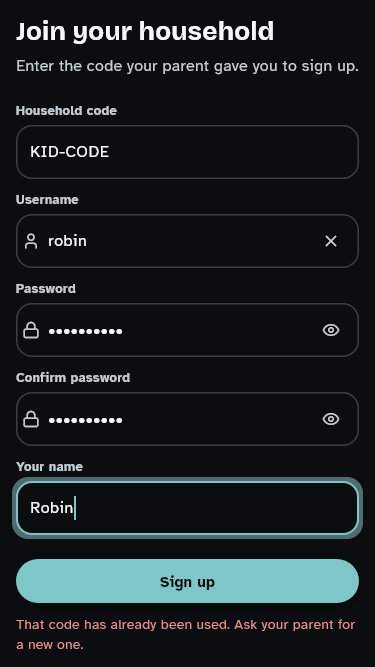Reveal the Confirm password entry via eye icon

[x=331, y=419]
